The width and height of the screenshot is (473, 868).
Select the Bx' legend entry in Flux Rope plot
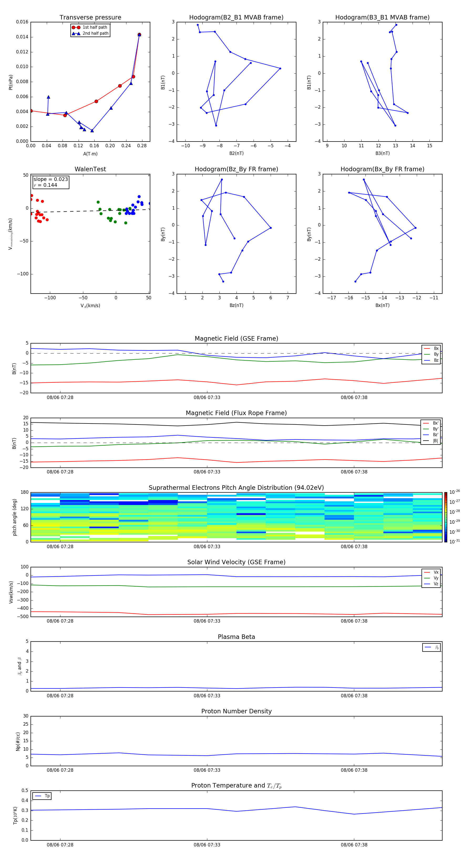431,423
